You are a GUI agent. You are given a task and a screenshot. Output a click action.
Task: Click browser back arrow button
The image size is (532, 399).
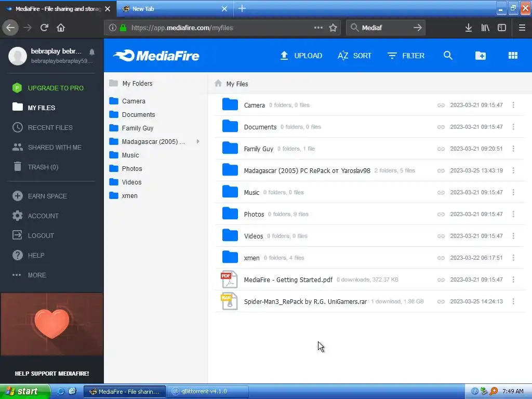coord(10,28)
